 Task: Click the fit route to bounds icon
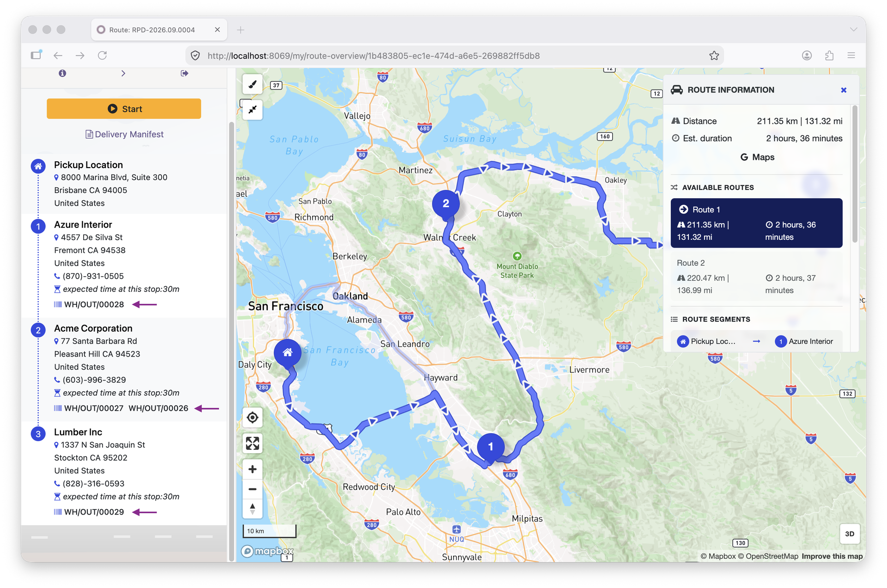pos(252,443)
